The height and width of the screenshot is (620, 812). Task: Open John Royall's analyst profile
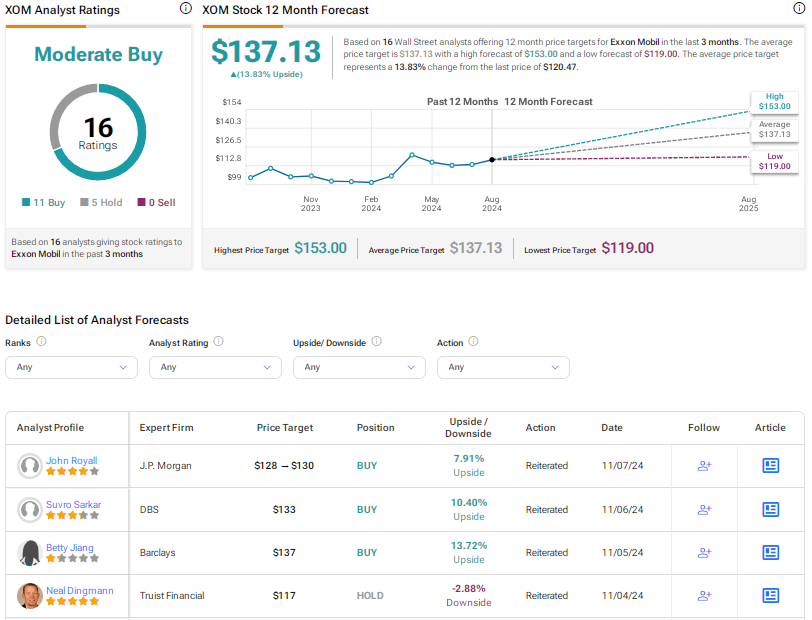71,461
